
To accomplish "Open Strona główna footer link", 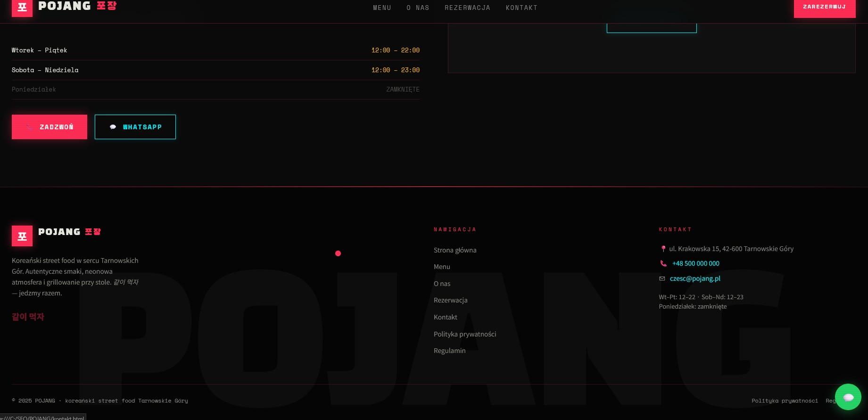I will pyautogui.click(x=455, y=250).
